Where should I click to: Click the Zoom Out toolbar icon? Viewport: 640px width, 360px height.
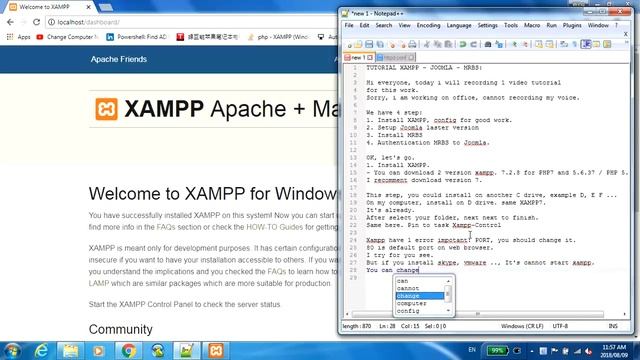(525, 44)
